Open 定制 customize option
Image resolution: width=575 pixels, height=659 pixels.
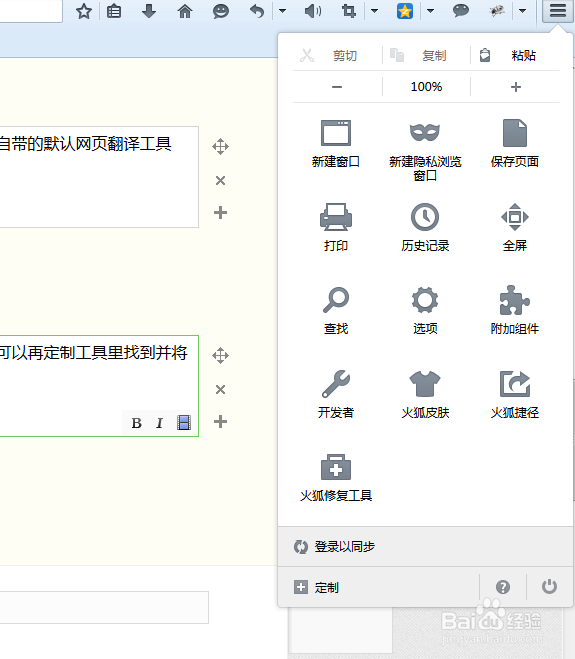tap(378, 587)
